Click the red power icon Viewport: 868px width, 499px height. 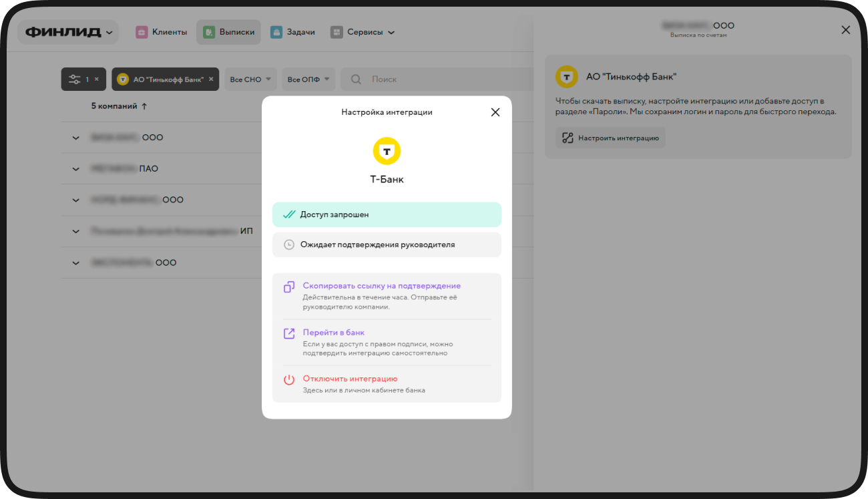click(x=289, y=379)
